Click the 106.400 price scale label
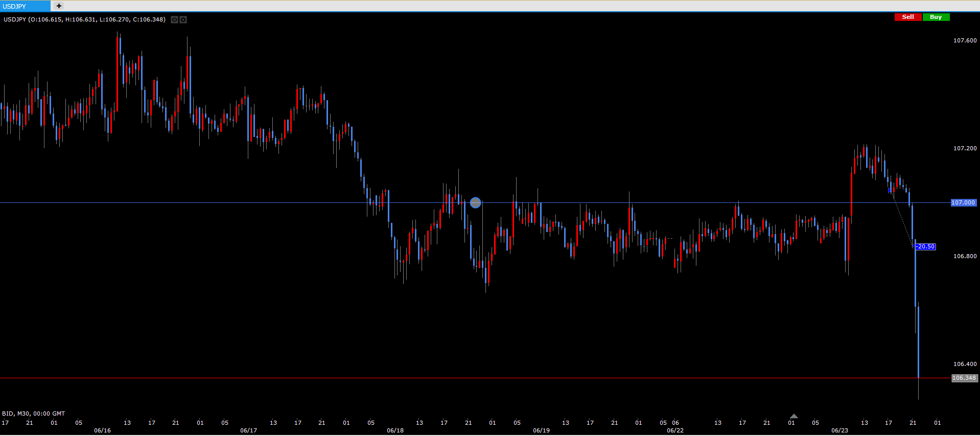The height and width of the screenshot is (436, 980). 965,364
